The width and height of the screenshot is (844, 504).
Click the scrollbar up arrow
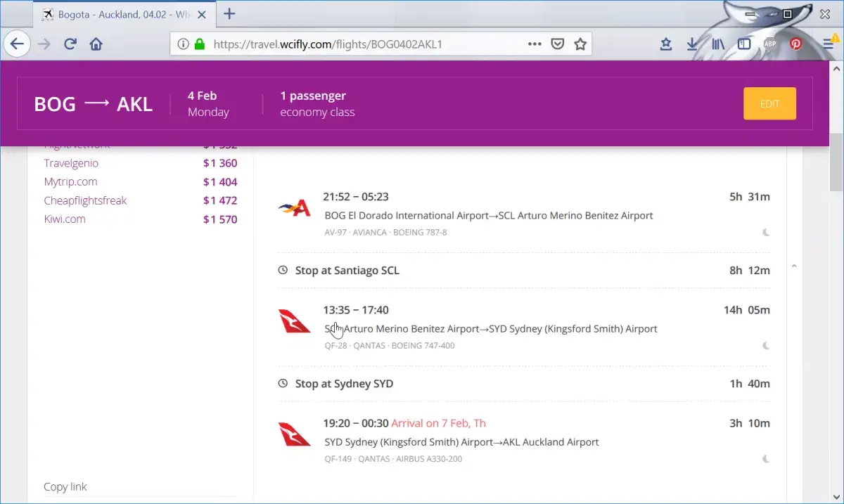point(836,68)
